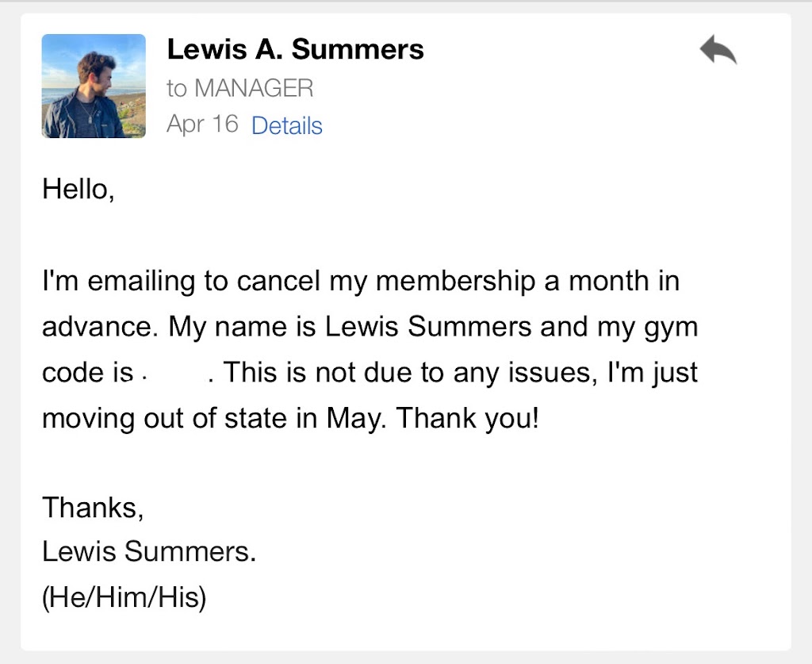Click the Details link
This screenshot has width=812, height=664.
click(286, 126)
